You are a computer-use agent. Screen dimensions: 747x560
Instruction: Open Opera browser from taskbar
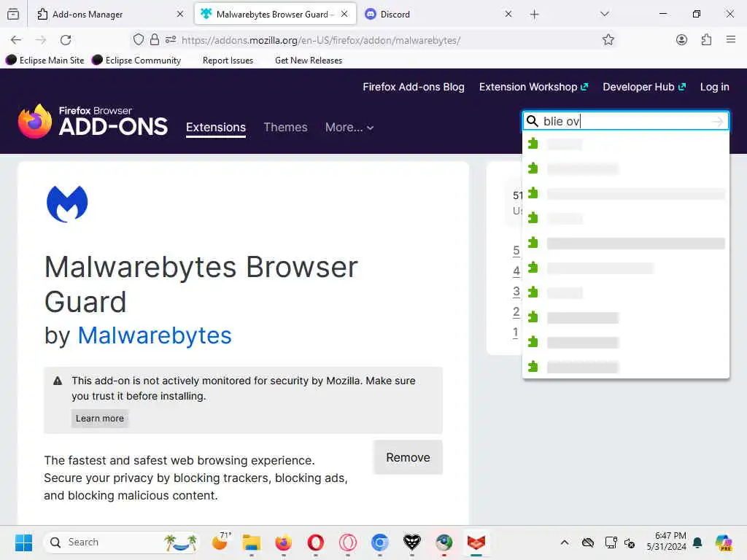(315, 542)
